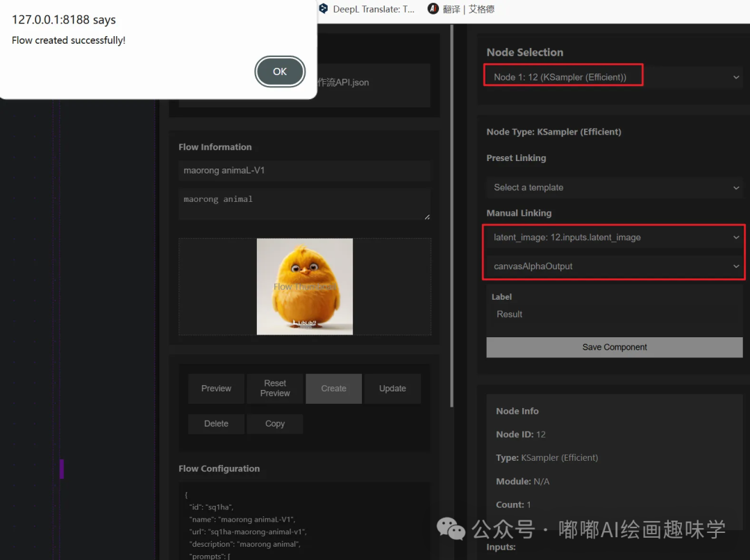Click the Update button
Viewport: 750px width, 560px height.
click(x=392, y=389)
